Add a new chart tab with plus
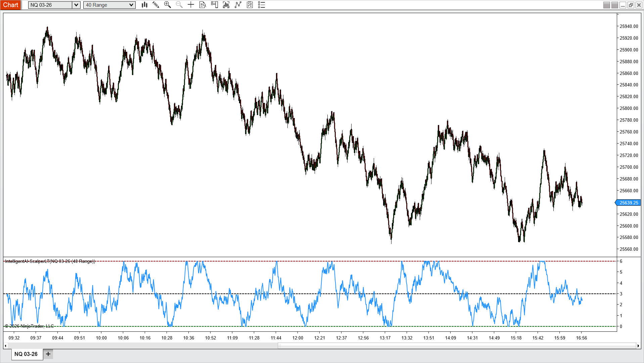The height and width of the screenshot is (363, 644). click(x=48, y=354)
